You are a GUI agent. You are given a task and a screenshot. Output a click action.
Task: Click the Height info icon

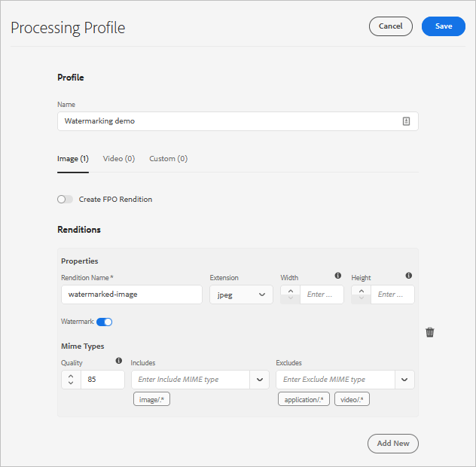pos(408,276)
